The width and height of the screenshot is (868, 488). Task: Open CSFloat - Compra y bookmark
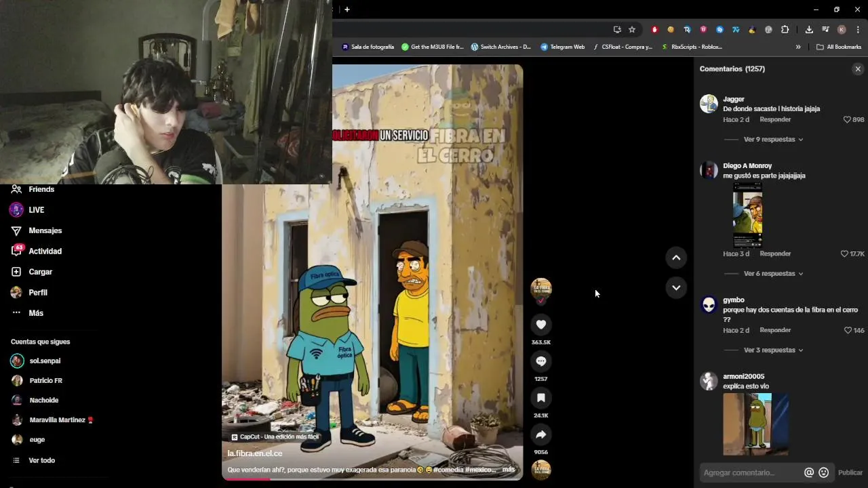[x=623, y=47]
